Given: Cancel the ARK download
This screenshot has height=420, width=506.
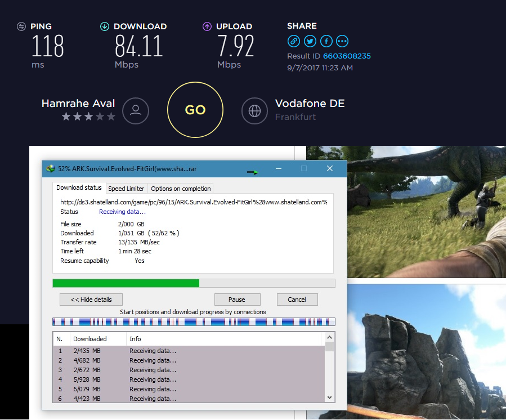Looking at the screenshot, I should click(297, 300).
